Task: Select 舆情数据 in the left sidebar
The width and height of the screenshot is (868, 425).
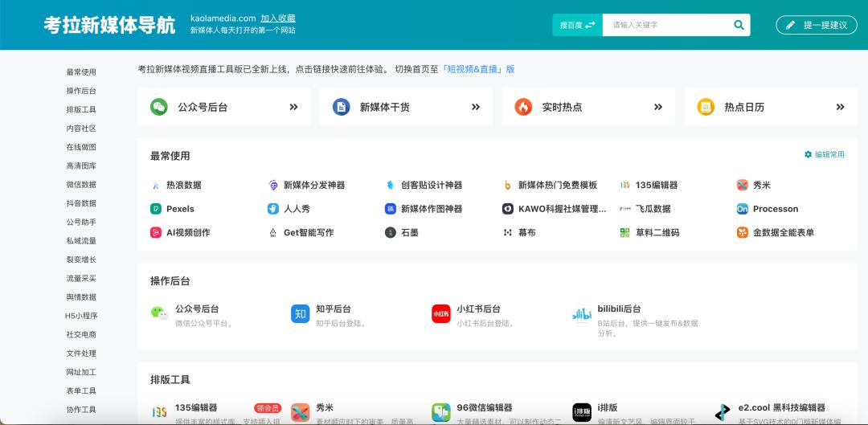Action: [81, 297]
